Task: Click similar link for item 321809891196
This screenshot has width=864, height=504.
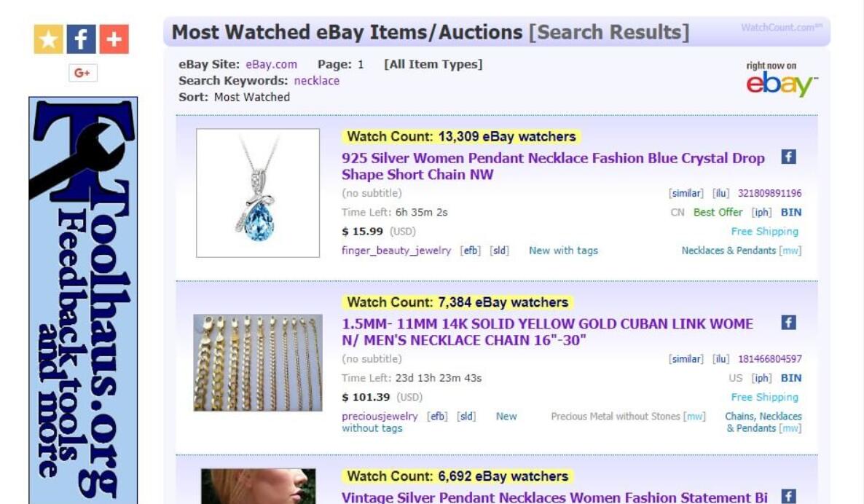Action: [x=686, y=193]
